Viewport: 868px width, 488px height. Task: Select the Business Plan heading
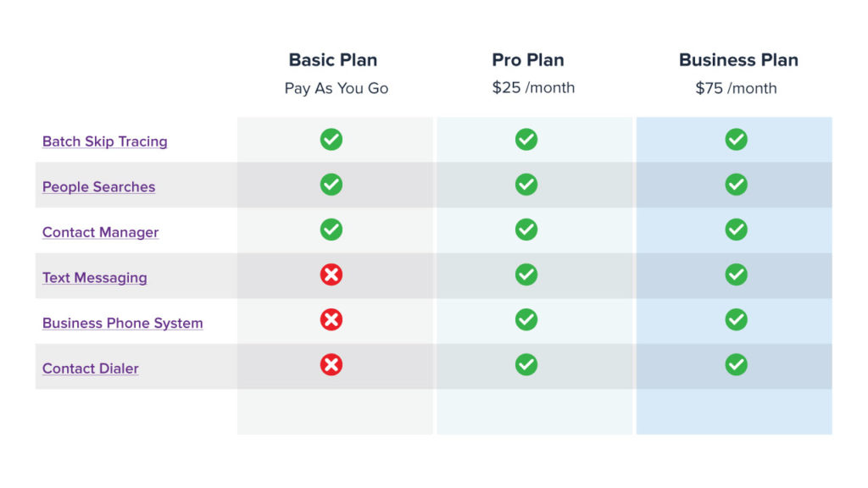coord(738,60)
